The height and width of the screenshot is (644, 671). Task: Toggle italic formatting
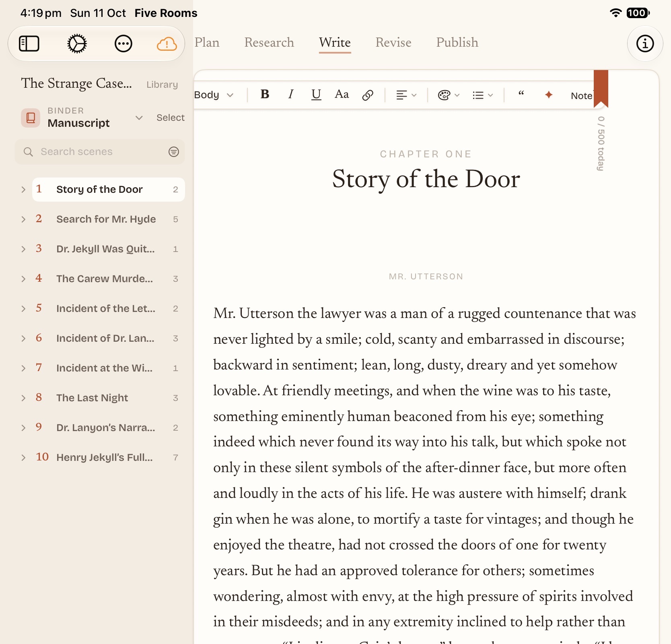point(290,94)
